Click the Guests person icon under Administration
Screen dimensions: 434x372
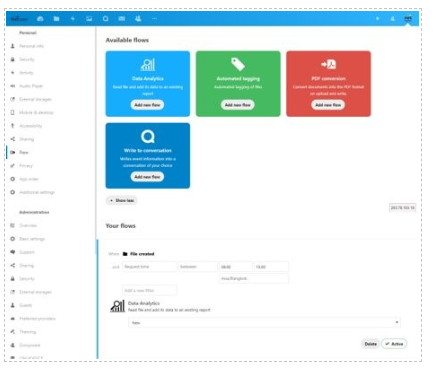13,305
